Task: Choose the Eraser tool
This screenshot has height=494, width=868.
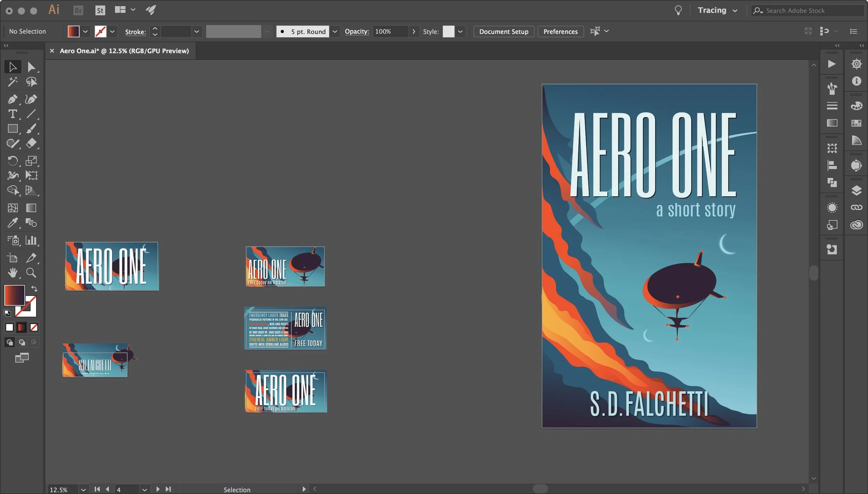Action: click(31, 143)
